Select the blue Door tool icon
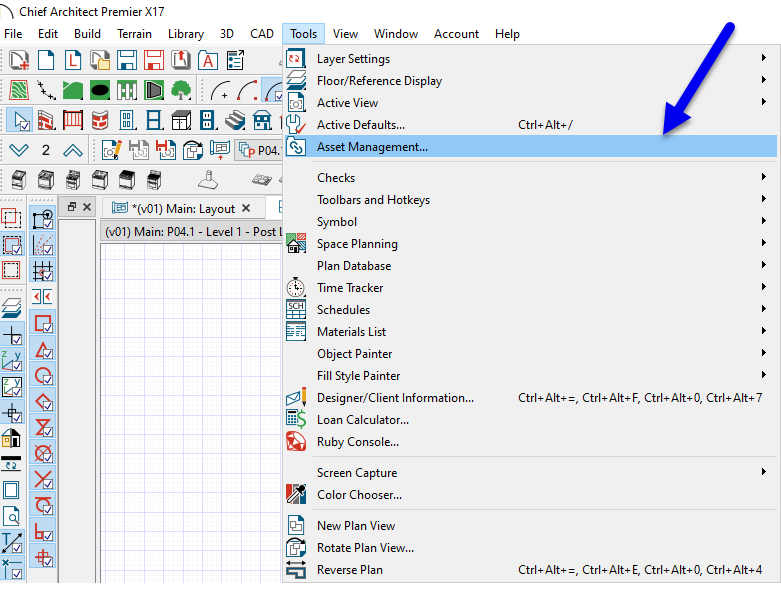The image size is (781, 599). (x=127, y=120)
